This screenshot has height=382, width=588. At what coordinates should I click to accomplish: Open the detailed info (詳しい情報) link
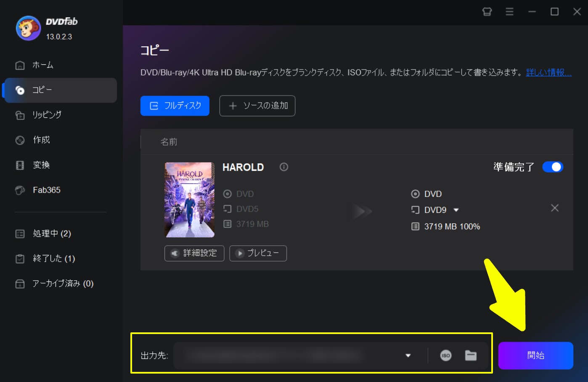point(548,72)
